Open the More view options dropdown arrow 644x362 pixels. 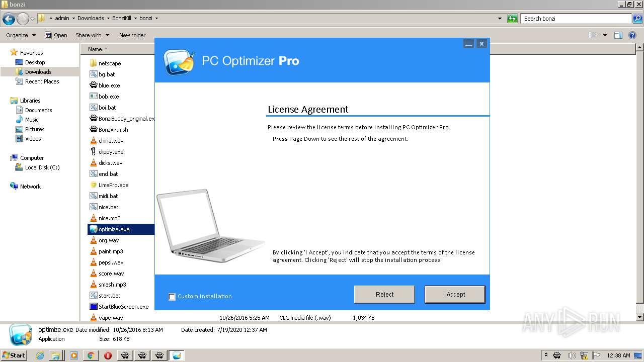[605, 35]
